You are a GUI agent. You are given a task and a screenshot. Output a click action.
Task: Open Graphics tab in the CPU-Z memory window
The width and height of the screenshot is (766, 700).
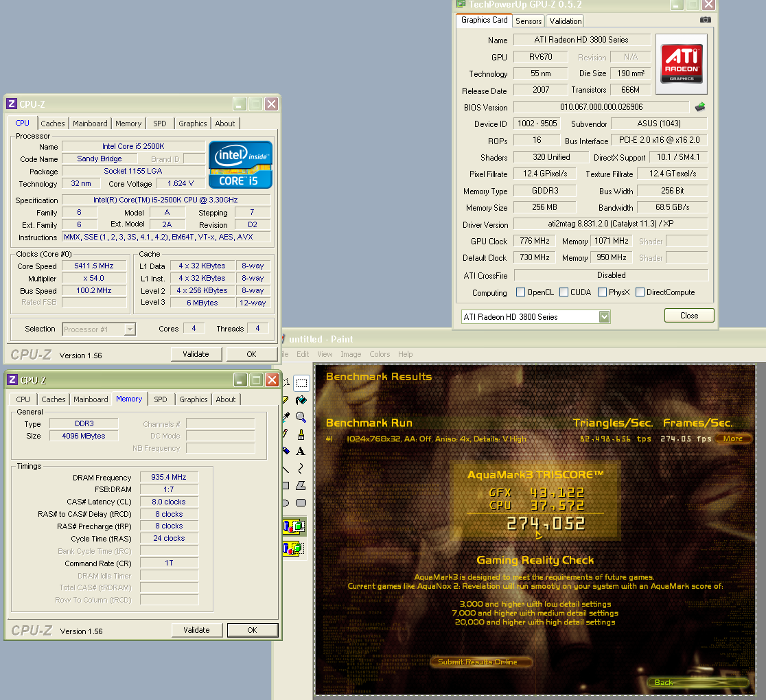[194, 399]
